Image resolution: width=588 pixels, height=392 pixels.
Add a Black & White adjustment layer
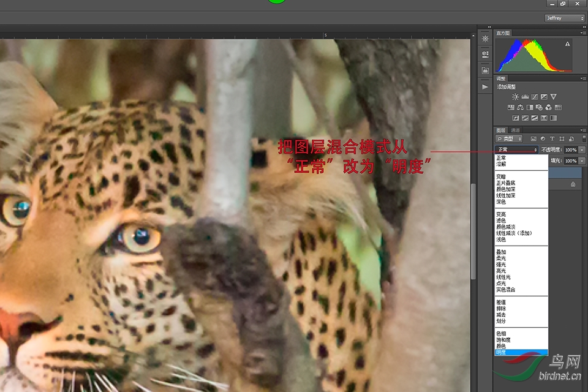tap(530, 107)
